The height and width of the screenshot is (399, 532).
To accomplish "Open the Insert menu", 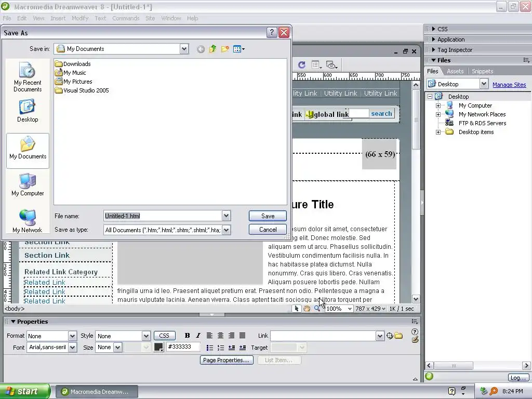I will (x=58, y=18).
